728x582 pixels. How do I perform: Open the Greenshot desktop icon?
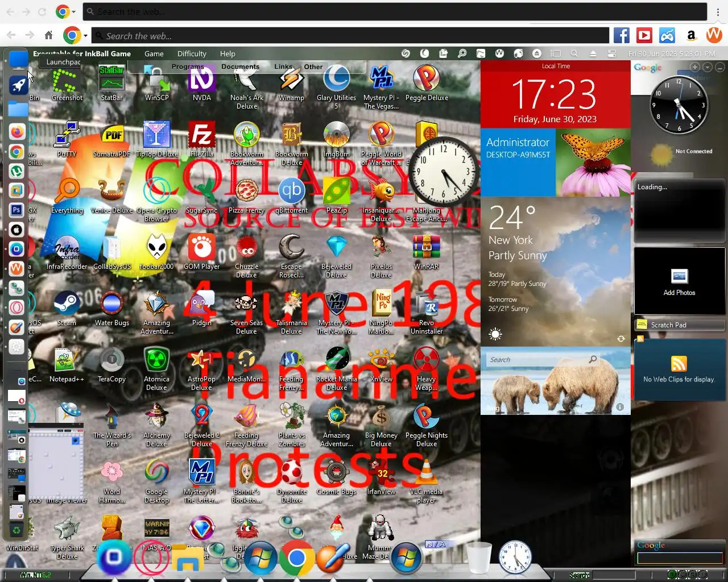tap(67, 83)
